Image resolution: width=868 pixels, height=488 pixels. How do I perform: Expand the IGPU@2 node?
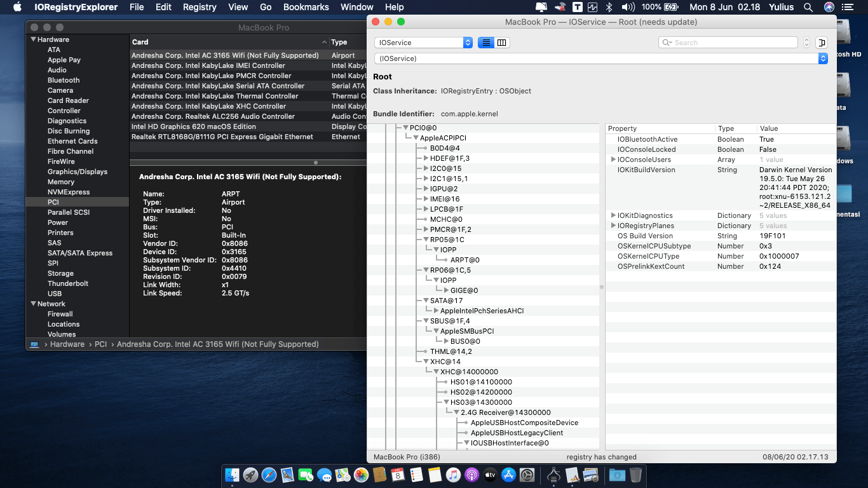pyautogui.click(x=426, y=189)
